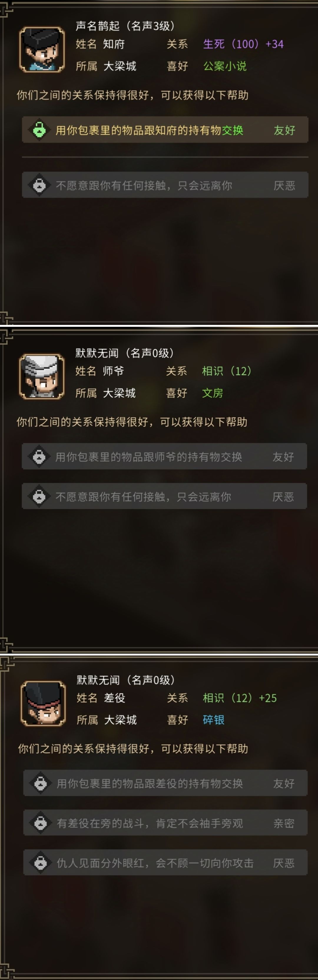Image resolution: width=318 pixels, height=980 pixels.
Task: Click the 生死（100）+34 relationship value
Action: [243, 44]
